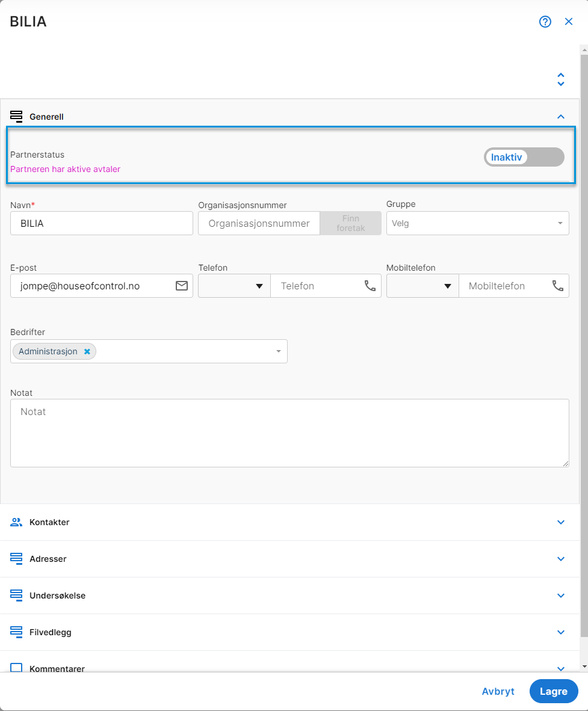This screenshot has width=588, height=711.
Task: Open the help question mark icon
Action: point(545,22)
